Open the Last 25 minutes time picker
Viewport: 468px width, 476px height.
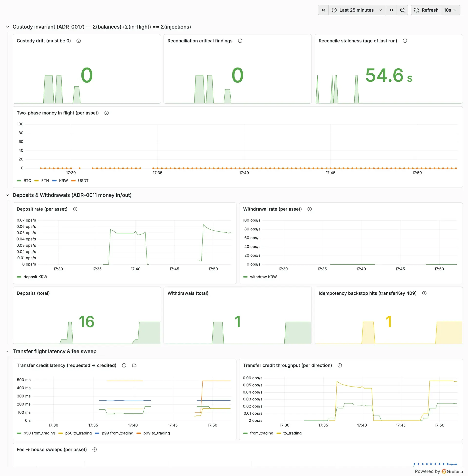(x=357, y=10)
